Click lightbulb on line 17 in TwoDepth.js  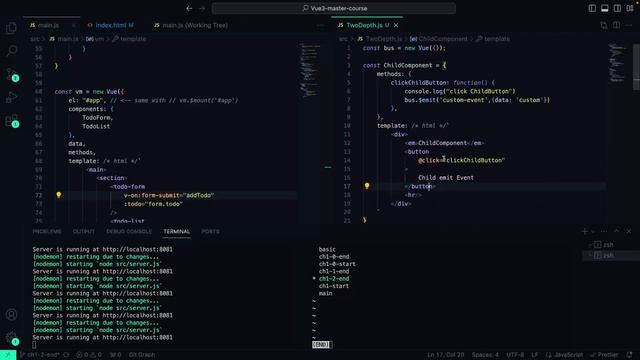click(x=367, y=186)
